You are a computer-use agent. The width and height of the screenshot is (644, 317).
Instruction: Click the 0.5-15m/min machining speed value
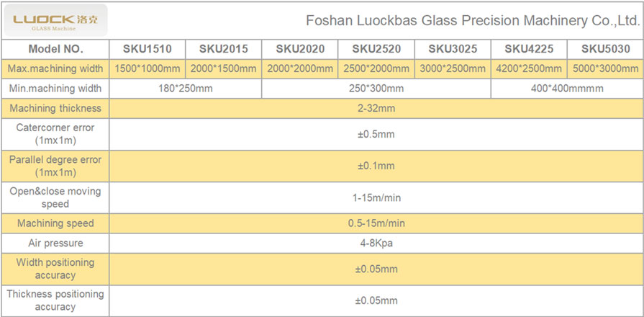[x=376, y=223]
